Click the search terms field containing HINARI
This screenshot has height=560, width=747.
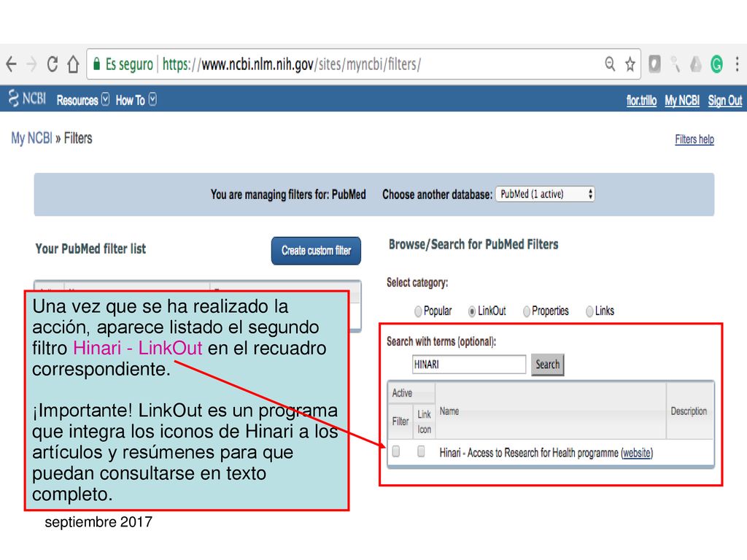(469, 365)
